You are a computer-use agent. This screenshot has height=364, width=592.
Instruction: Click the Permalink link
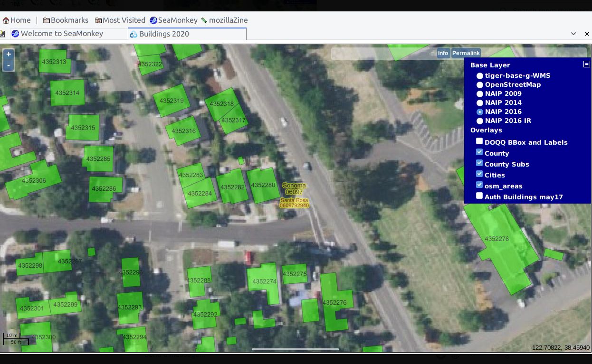pyautogui.click(x=466, y=53)
